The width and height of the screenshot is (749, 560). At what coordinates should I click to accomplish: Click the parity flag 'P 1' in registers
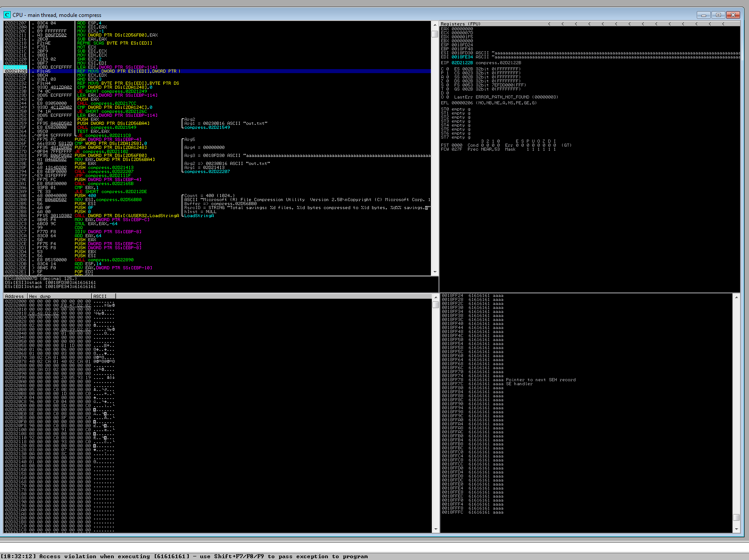click(445, 73)
